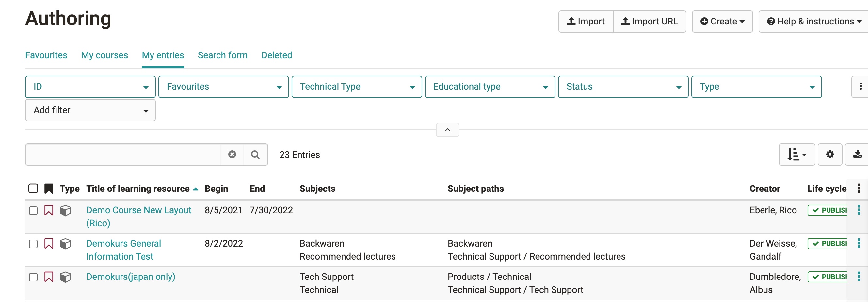Open the Add filter dropdown

tap(90, 111)
